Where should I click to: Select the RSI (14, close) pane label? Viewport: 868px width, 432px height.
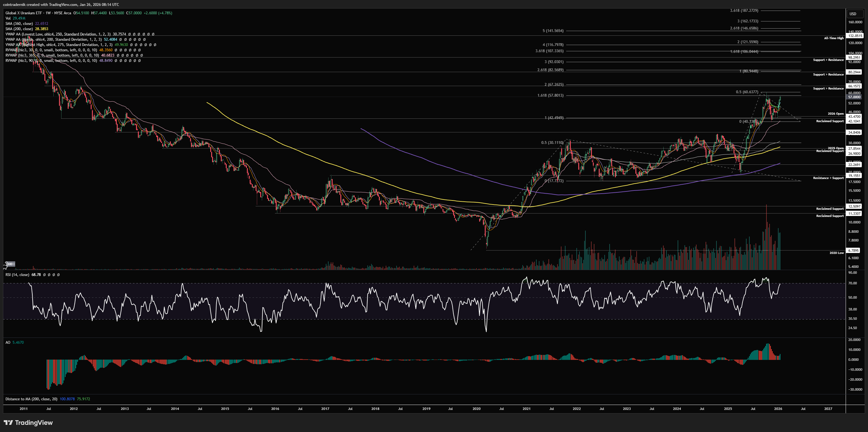17,275
